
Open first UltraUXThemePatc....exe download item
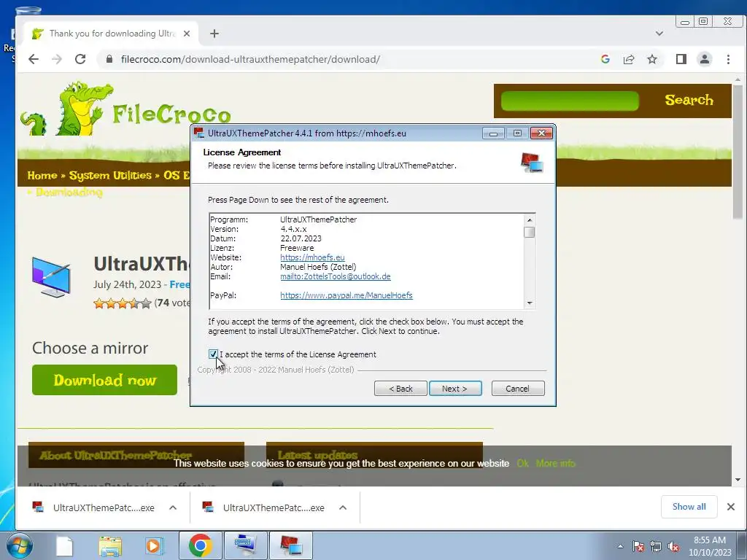pyautogui.click(x=94, y=507)
